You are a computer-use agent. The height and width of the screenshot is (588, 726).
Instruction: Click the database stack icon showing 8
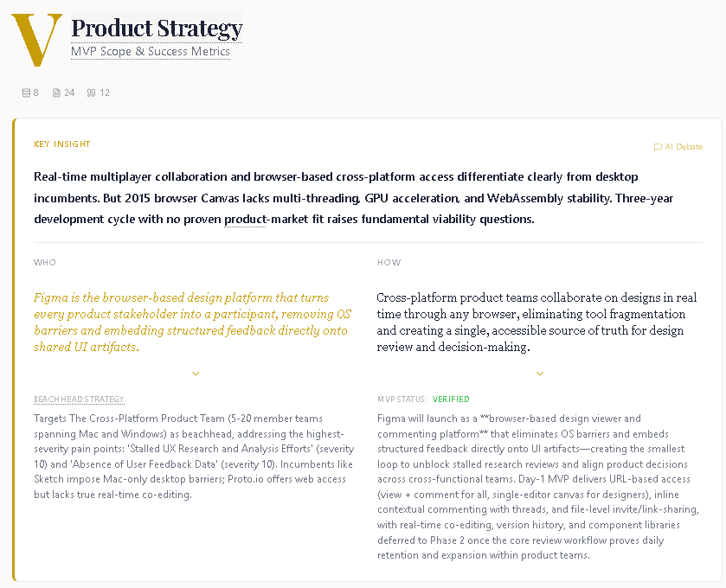coord(25,93)
